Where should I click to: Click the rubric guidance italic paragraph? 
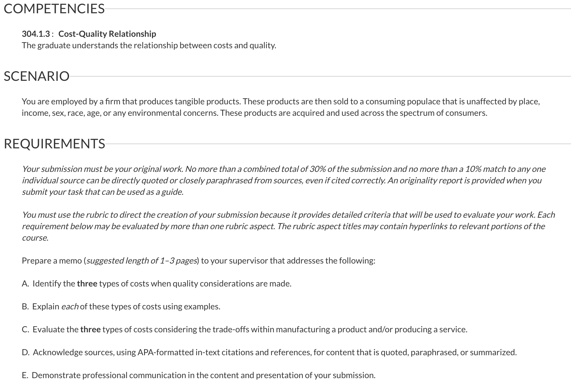coord(288,226)
